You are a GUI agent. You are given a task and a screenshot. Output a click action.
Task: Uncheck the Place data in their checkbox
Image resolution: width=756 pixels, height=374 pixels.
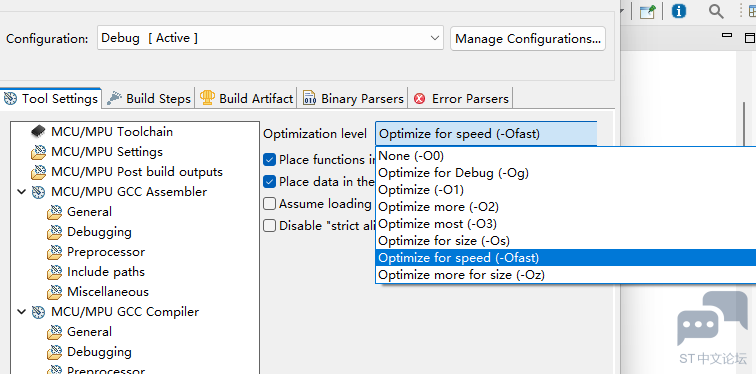tap(270, 182)
